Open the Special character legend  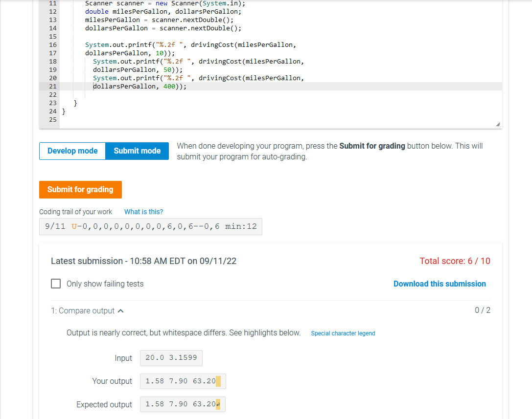coord(343,333)
